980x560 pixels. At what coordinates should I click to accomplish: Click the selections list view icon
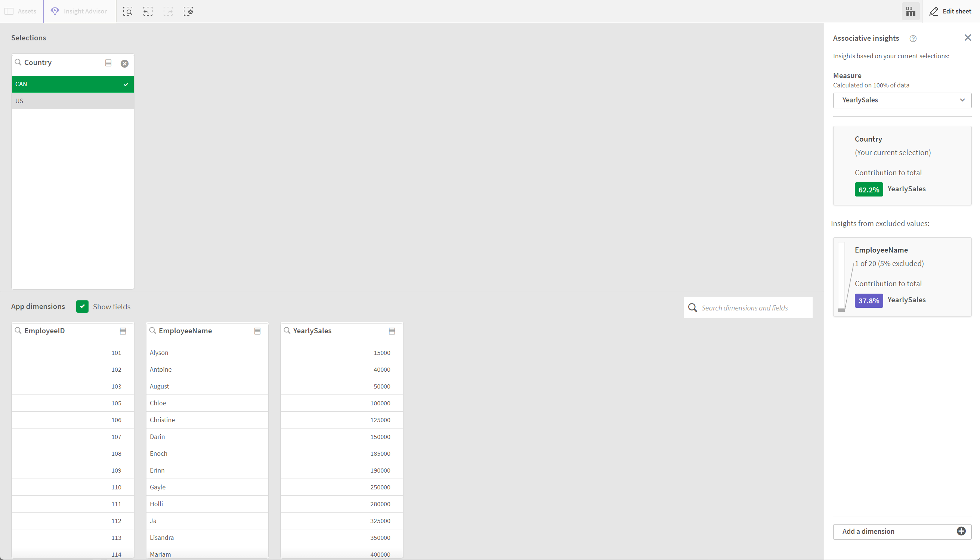coord(108,63)
